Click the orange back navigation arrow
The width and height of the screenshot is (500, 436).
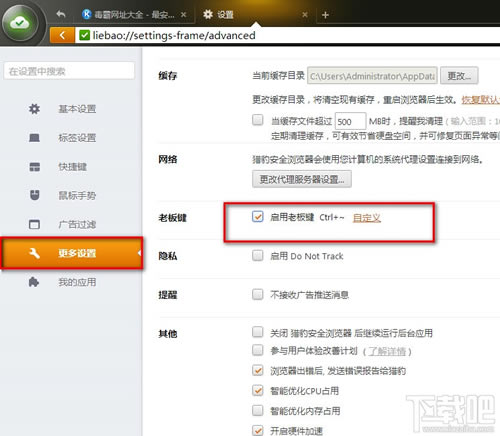tap(62, 35)
